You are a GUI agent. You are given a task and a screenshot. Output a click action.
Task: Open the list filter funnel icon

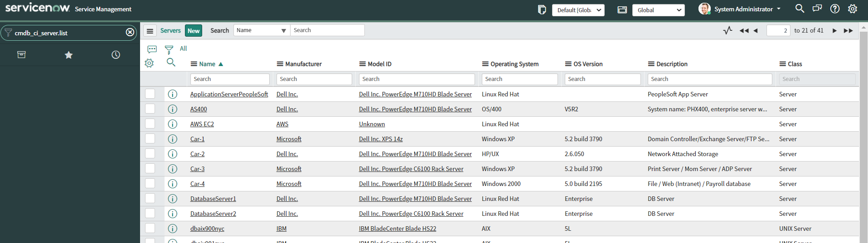(x=169, y=49)
